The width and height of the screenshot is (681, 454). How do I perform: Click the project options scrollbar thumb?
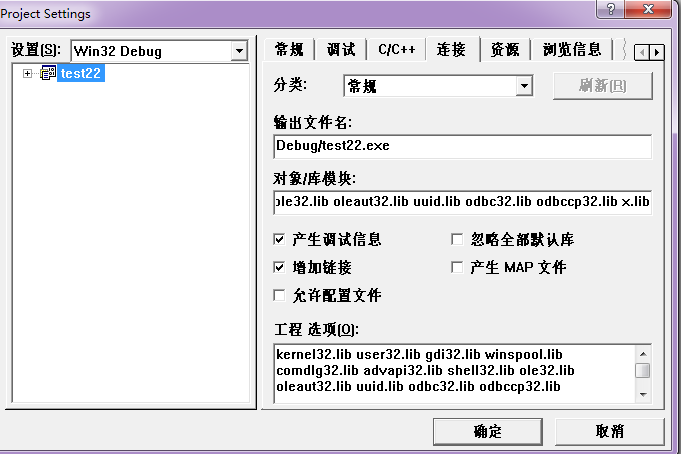643,371
